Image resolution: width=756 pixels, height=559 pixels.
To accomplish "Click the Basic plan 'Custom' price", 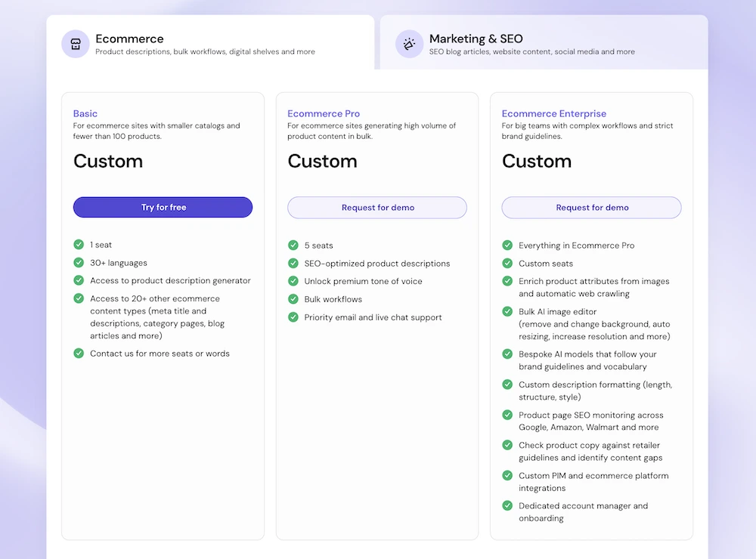I will pos(108,161).
